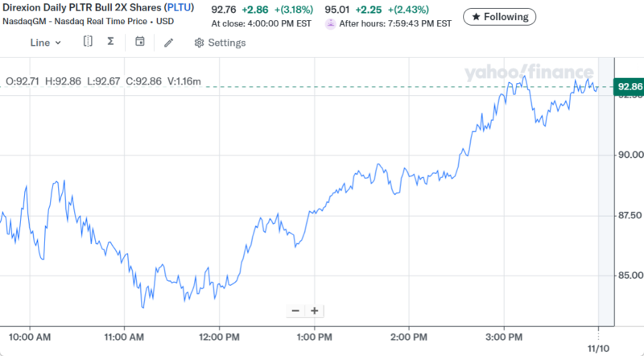The height and width of the screenshot is (356, 644).
Task: Select the pencil draw tool
Action: tap(168, 43)
